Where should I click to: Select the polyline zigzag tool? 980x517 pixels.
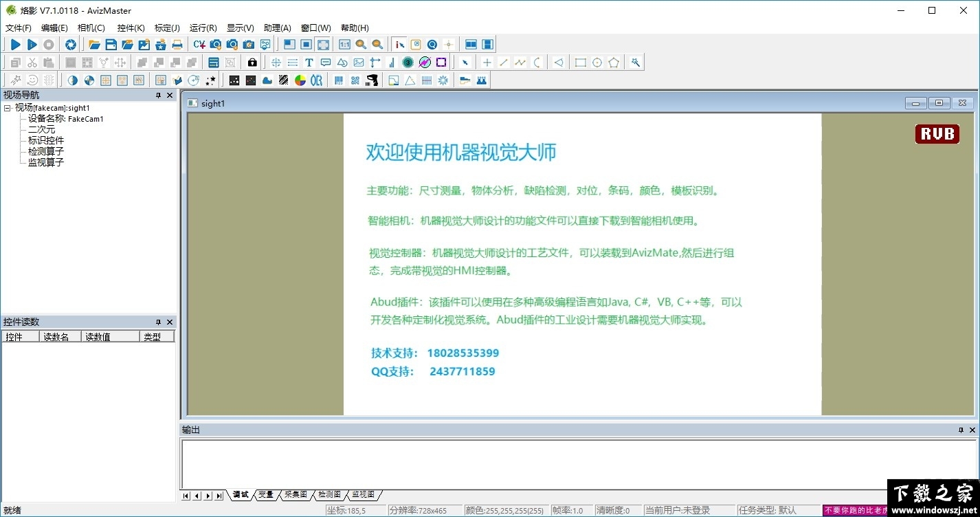pyautogui.click(x=520, y=63)
